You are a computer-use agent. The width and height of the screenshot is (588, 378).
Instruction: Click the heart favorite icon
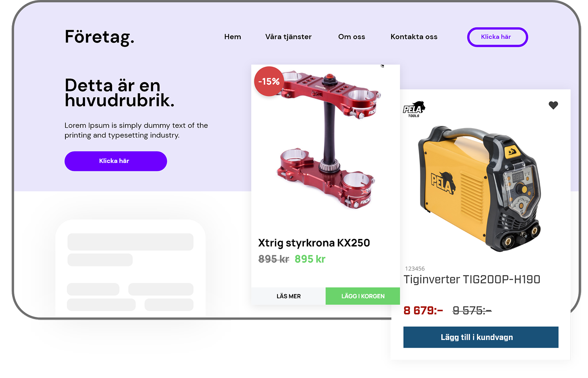pyautogui.click(x=553, y=105)
